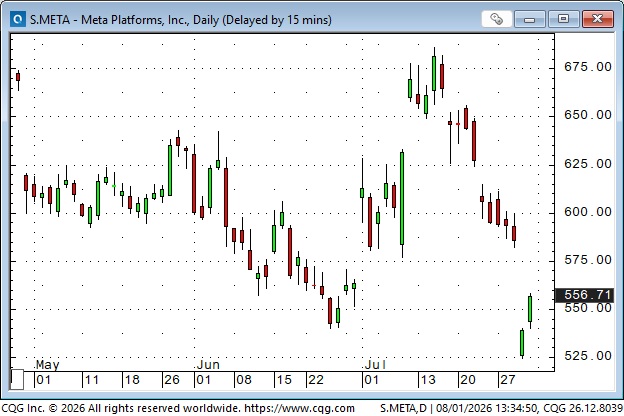Viewport: 624px width, 416px height.
Task: Click the May month label
Action: [x=47, y=365]
